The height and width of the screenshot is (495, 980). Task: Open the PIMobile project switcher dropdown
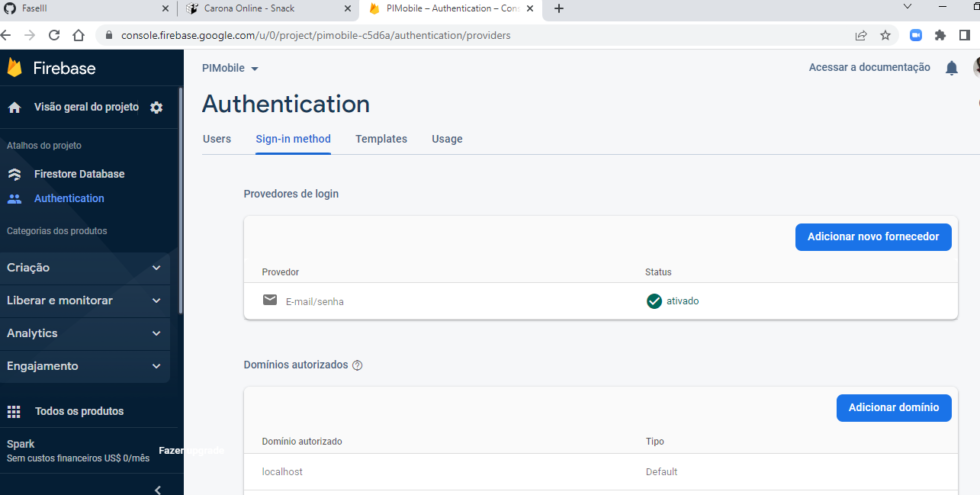coord(230,68)
